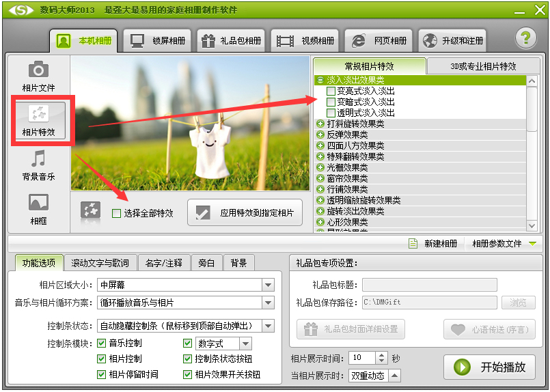Open the 当相片展示时 双重动态 dropdown

click(x=394, y=376)
